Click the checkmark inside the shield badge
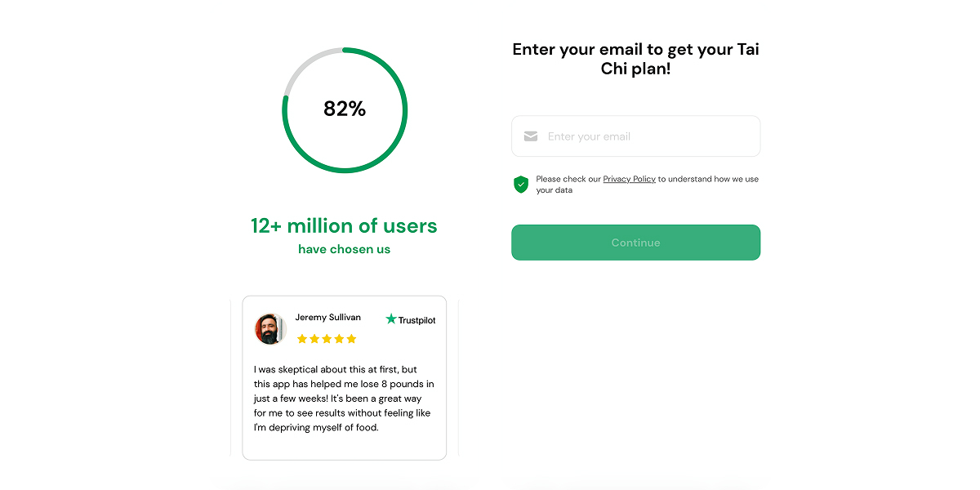This screenshot has height=490, width=980. (x=520, y=184)
